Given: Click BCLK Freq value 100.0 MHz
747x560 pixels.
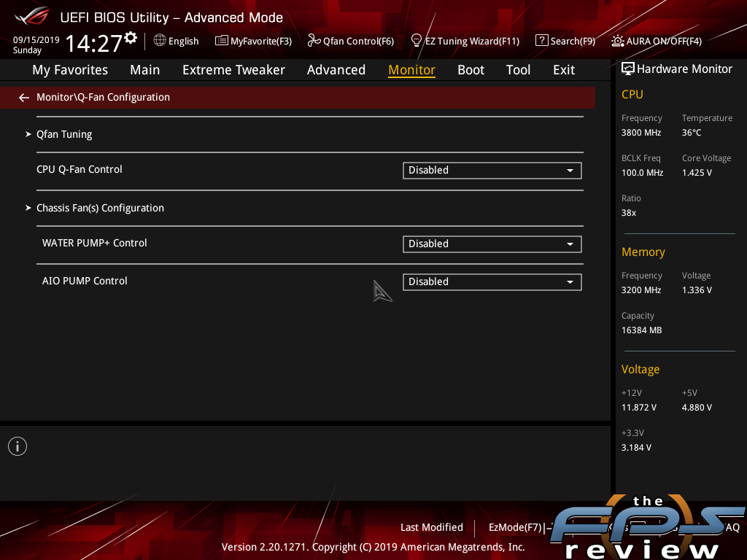Looking at the screenshot, I should tap(642, 173).
